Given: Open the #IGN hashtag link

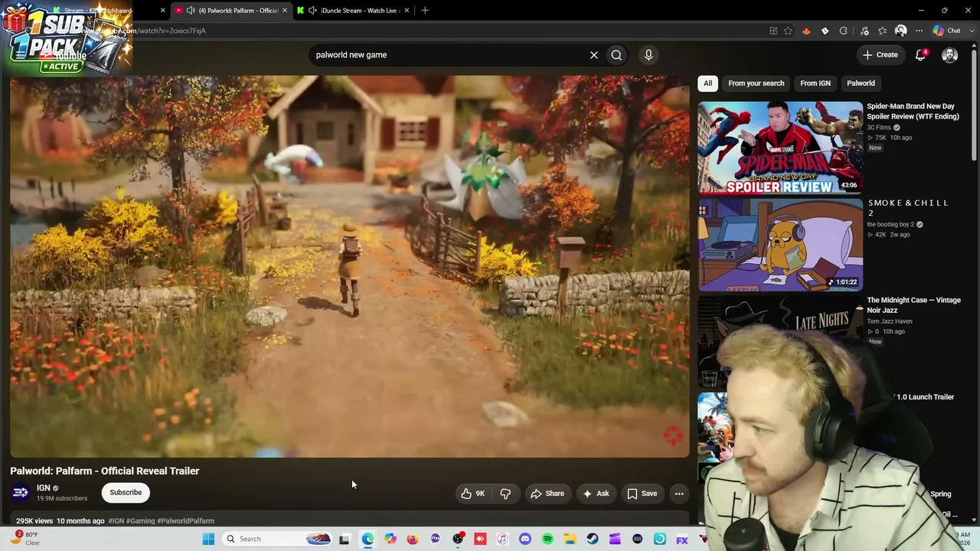Looking at the screenshot, I should click(116, 521).
